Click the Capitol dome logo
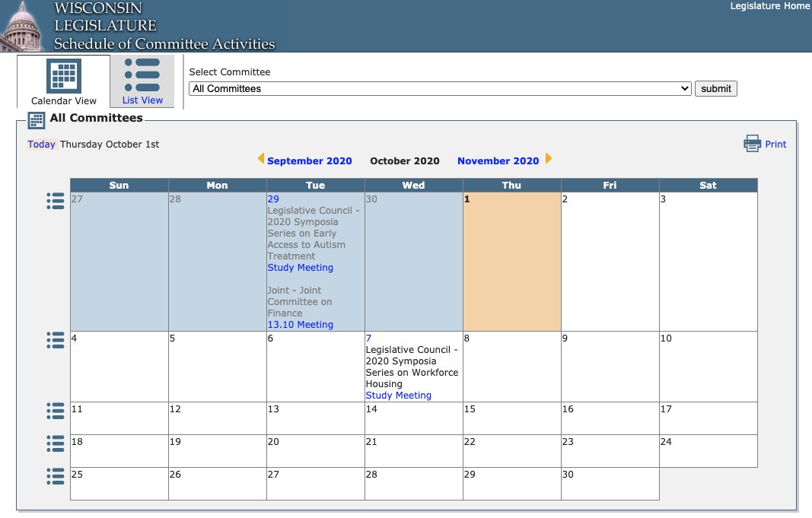 [22, 26]
